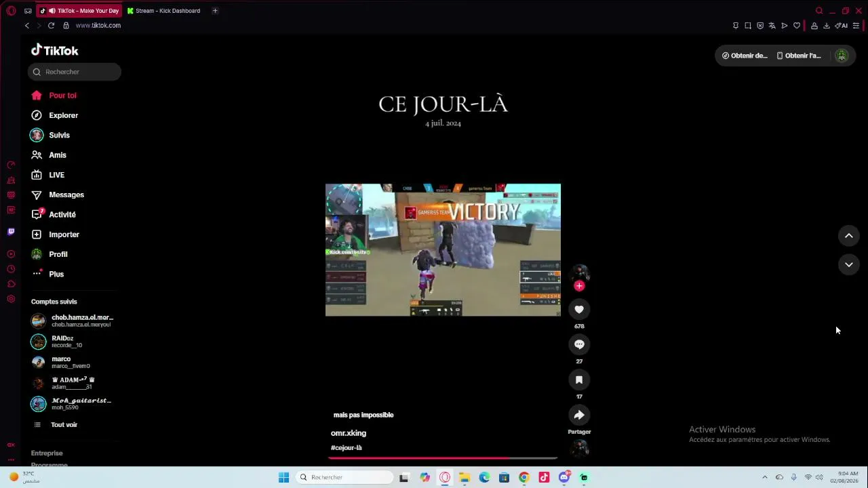868x488 pixels.
Task: Open the Pour toi feed
Action: tap(54, 96)
